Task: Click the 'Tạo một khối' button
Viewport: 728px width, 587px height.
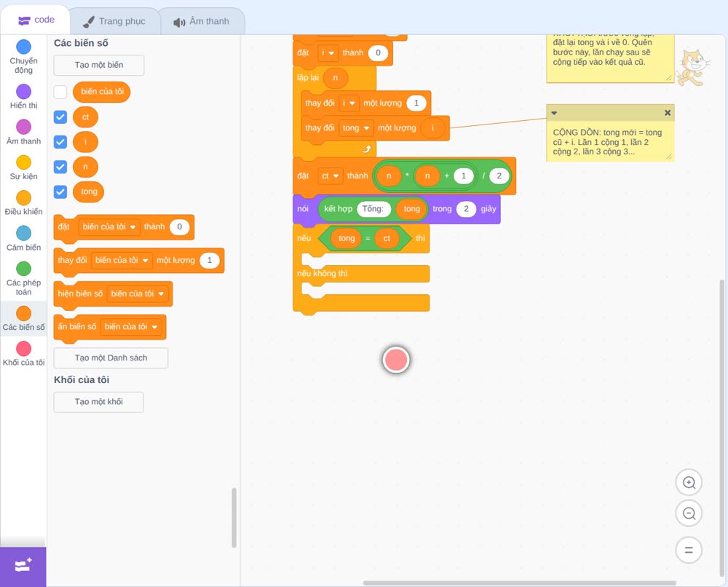Action: click(x=99, y=402)
